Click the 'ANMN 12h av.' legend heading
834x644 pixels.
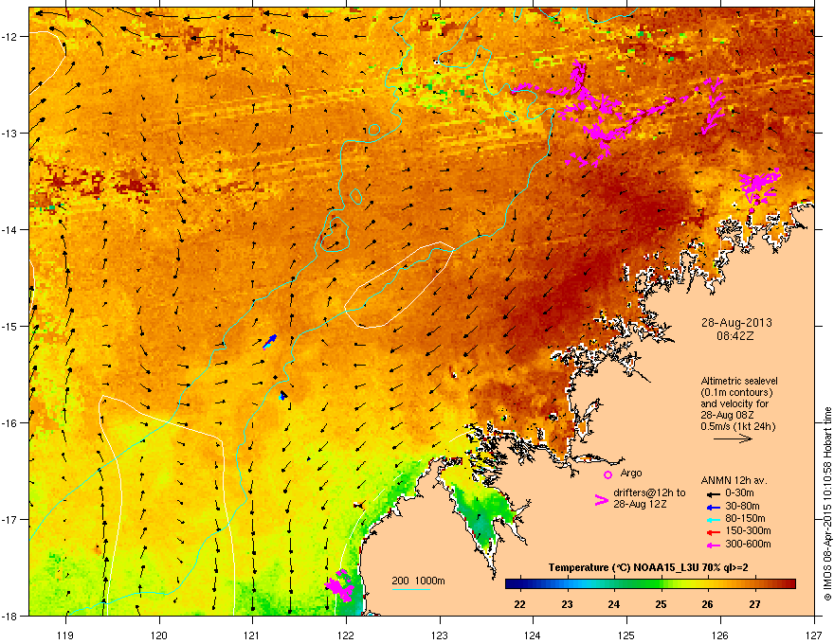(734, 480)
